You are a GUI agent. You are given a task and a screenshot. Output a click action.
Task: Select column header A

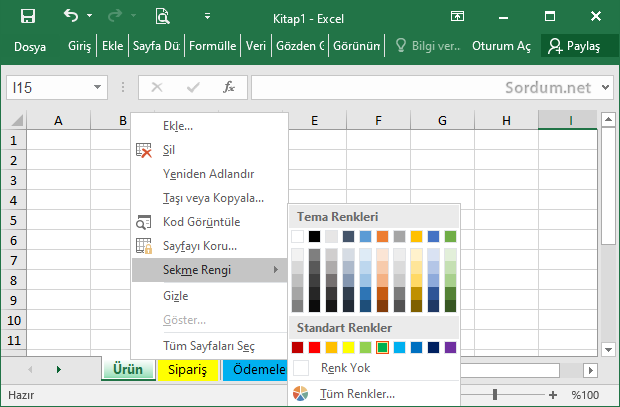coord(59,121)
